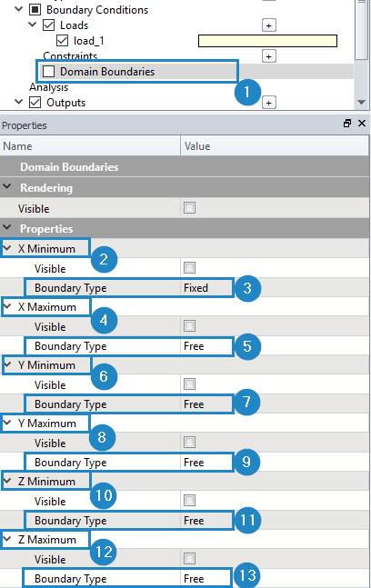Image resolution: width=371 pixels, height=588 pixels.
Task: Select the Analysis tree item
Action: pos(49,87)
